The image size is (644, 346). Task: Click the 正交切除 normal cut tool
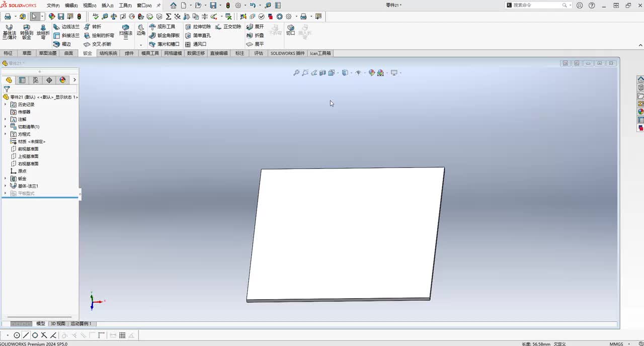pos(228,27)
